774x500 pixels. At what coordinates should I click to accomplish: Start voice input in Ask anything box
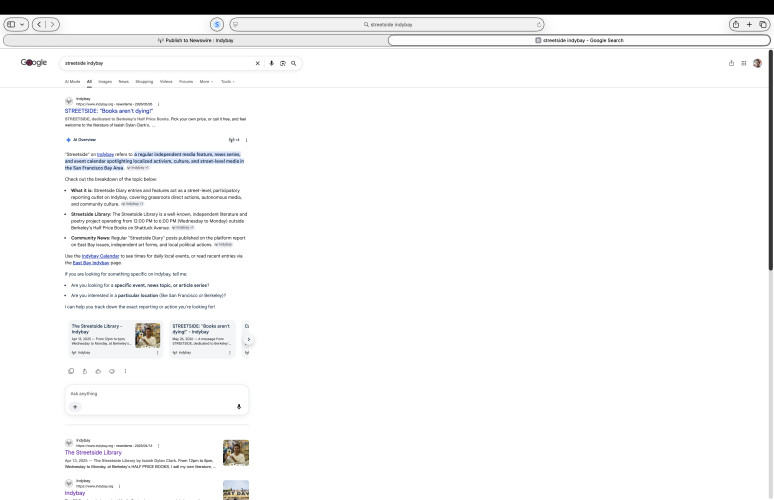[239, 407]
